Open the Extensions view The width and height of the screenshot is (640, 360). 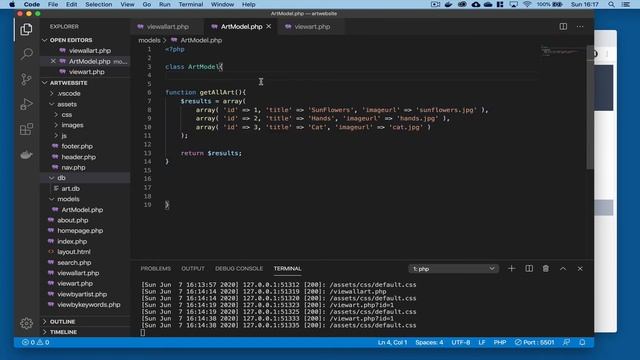tap(26, 129)
